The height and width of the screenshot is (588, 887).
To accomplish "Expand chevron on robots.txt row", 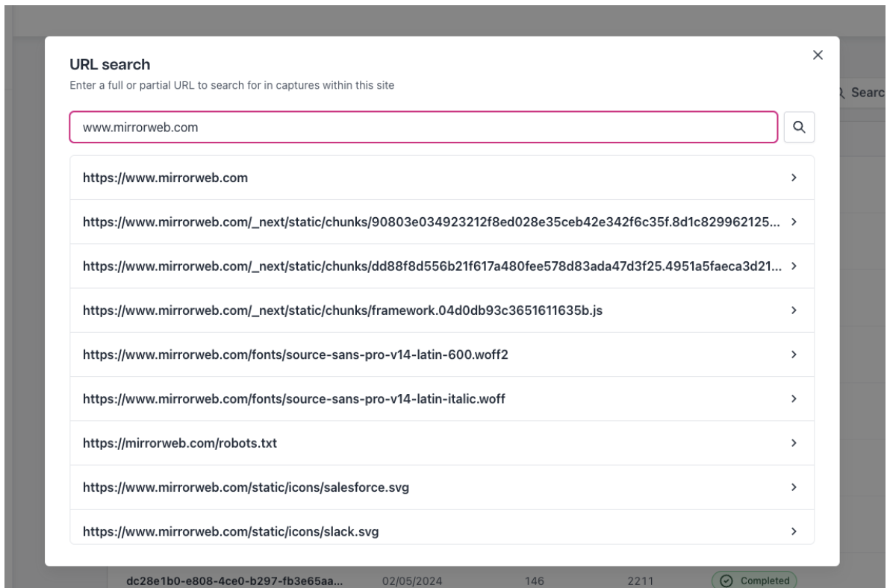I will 794,442.
